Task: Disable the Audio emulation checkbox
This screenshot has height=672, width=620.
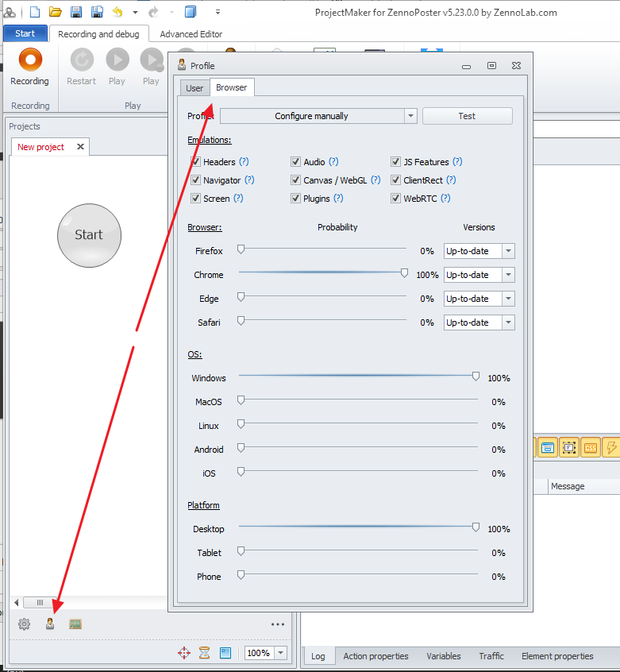Action: pos(295,161)
